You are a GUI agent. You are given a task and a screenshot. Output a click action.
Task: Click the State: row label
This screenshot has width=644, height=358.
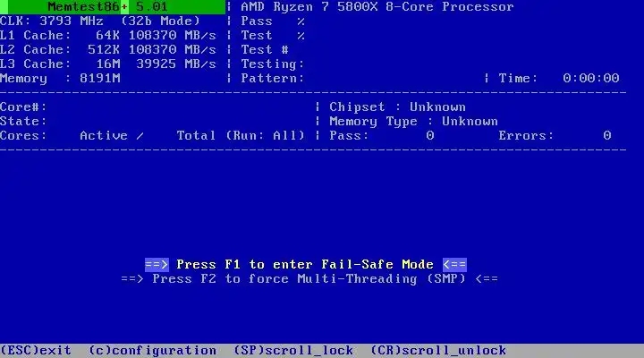point(23,121)
